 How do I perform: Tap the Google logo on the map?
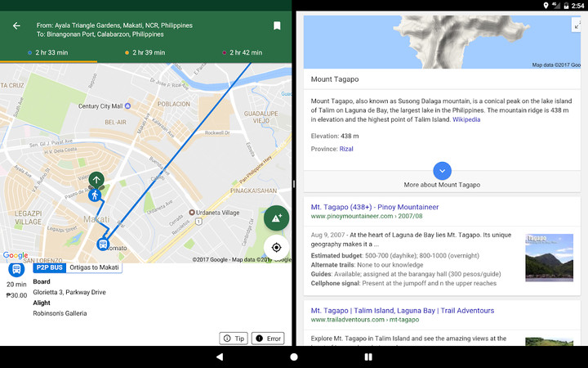16,255
